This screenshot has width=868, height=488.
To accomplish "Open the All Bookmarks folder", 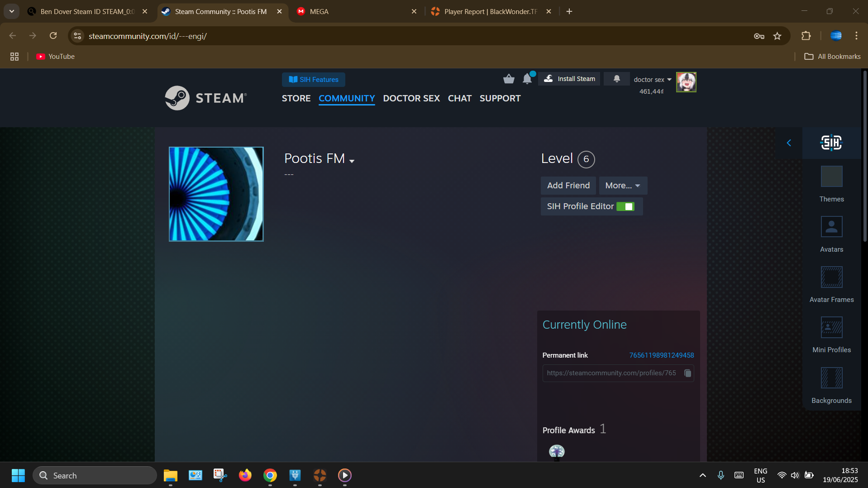I will tap(832, 57).
